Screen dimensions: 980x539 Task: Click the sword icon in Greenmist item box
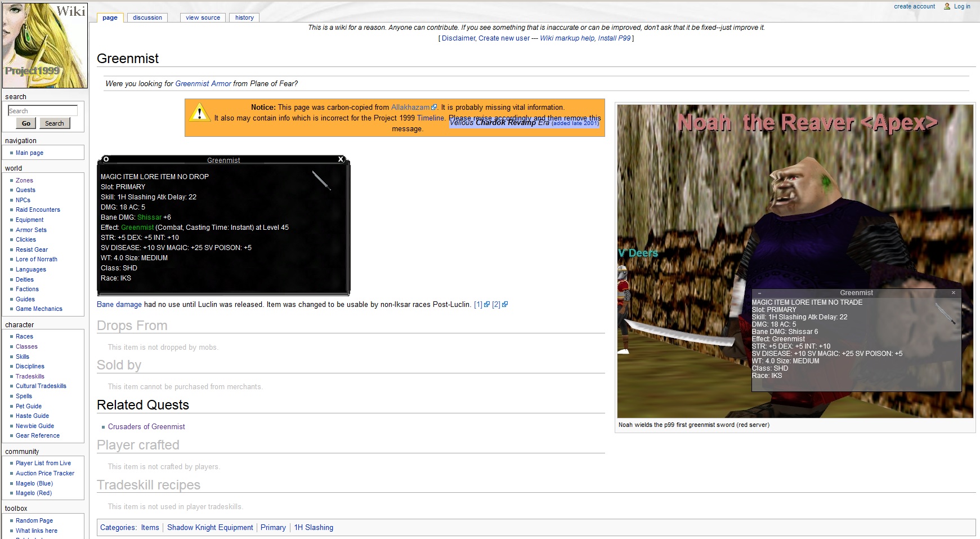(321, 181)
